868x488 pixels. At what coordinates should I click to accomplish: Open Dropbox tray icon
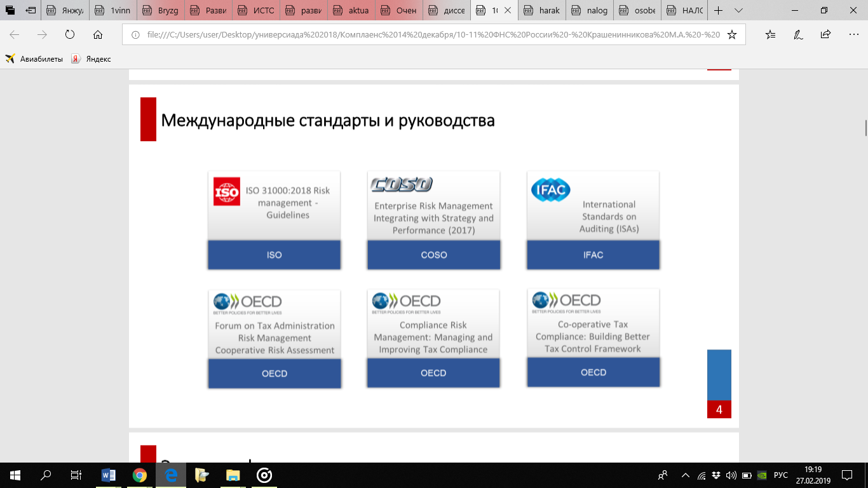pos(716,475)
